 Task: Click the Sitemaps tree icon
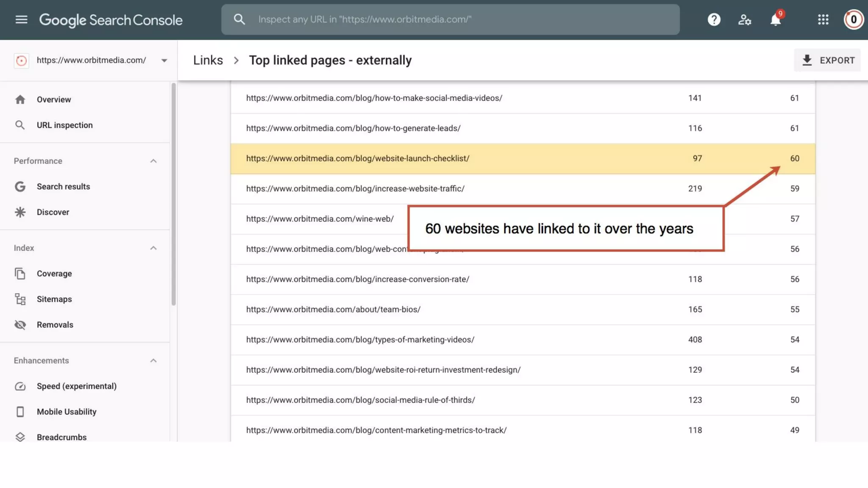click(x=20, y=299)
